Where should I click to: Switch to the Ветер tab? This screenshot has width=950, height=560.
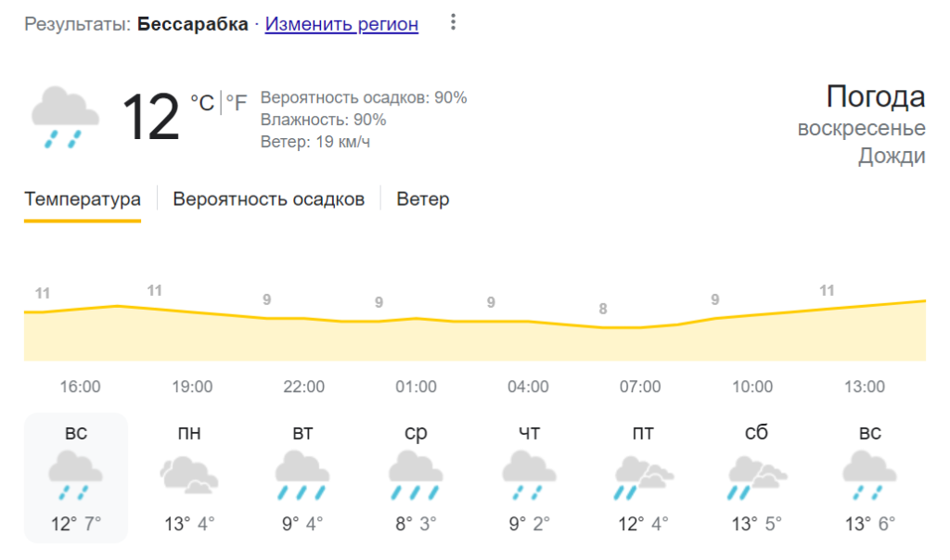(423, 199)
